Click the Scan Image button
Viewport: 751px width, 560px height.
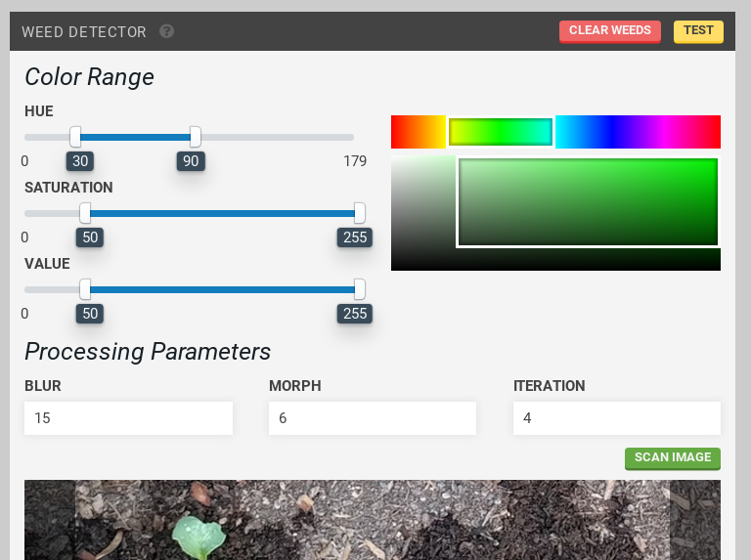coord(673,458)
